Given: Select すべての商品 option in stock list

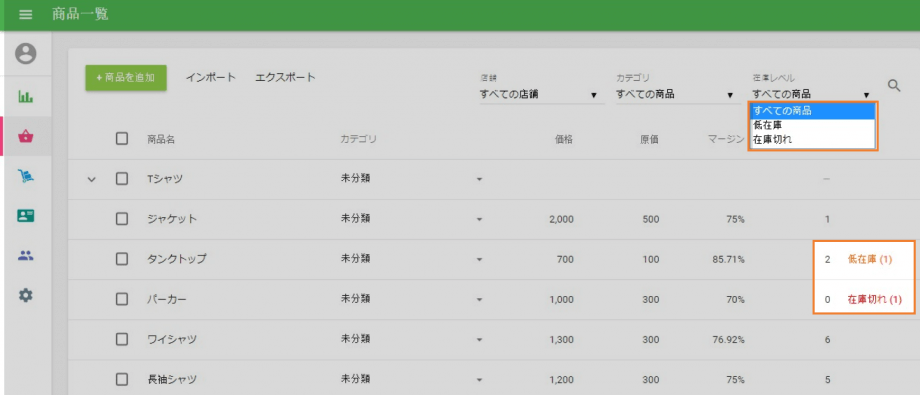Looking at the screenshot, I should (x=812, y=110).
